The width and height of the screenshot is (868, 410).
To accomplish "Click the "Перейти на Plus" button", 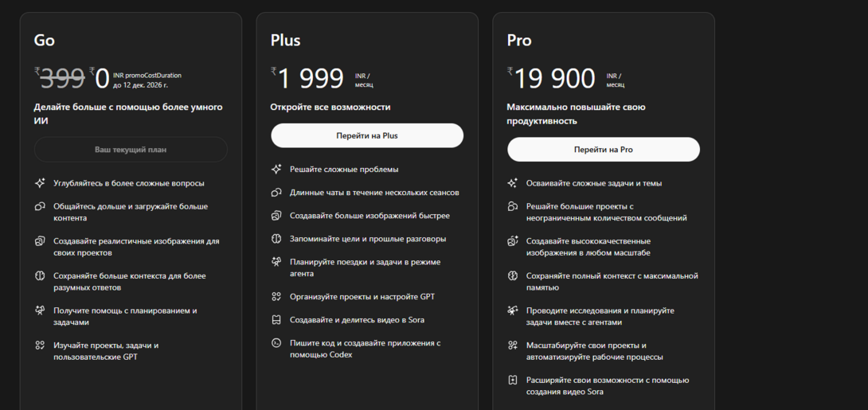I will [367, 135].
